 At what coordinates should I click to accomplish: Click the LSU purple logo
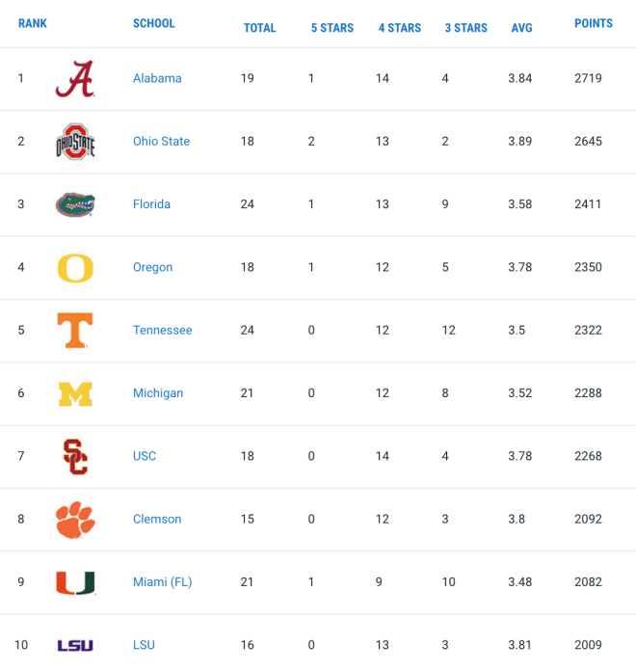click(x=75, y=645)
